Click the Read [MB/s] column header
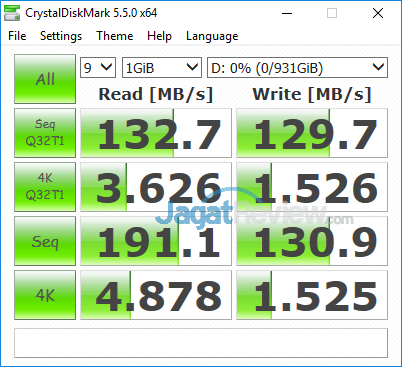402x367 pixels. pos(156,94)
